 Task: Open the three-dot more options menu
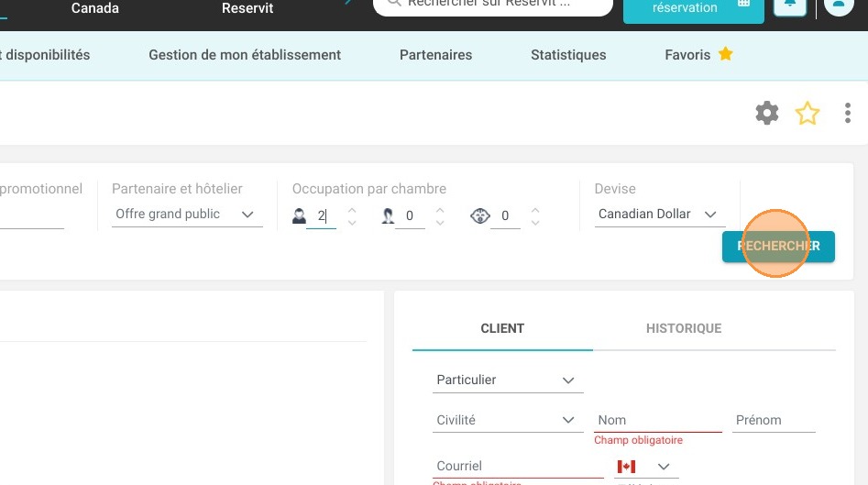[848, 113]
